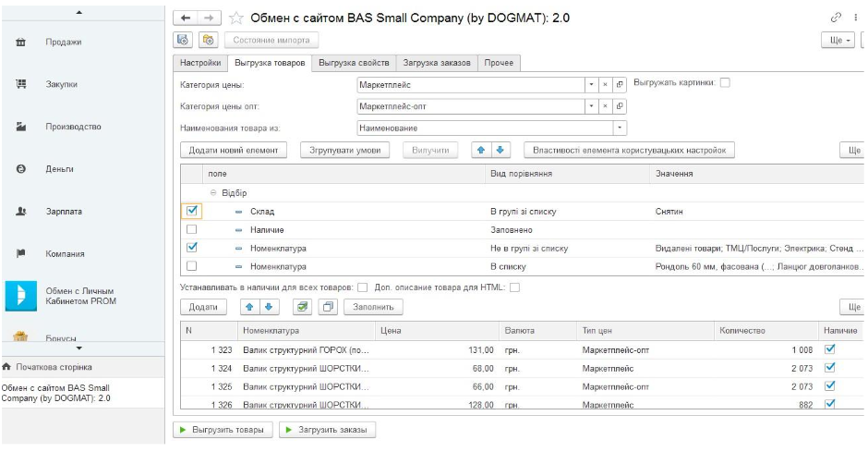Screen dimensions: 868x464
Task: Copy the page link using the chain icon
Action: click(x=838, y=18)
